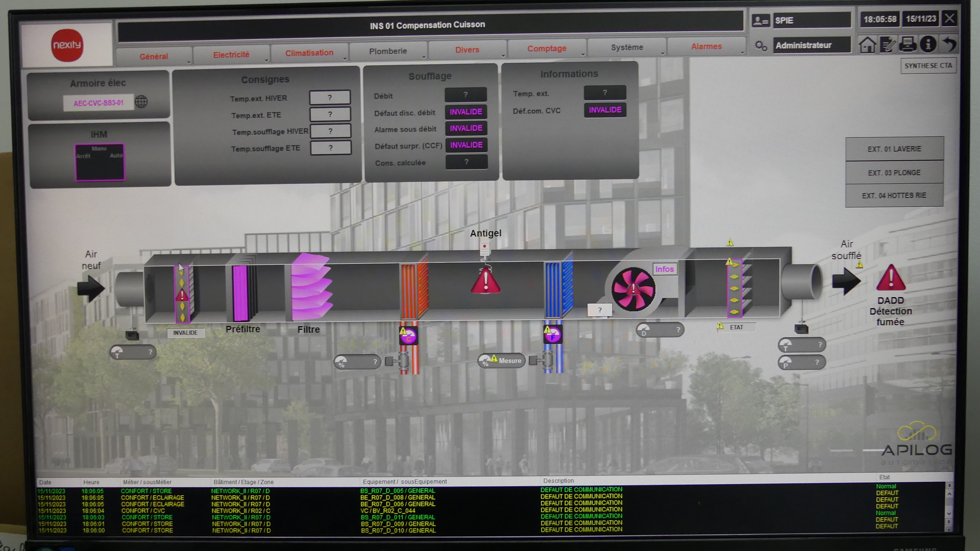Click the user profile icon beside SPIE
Viewport: 980px width, 551px height.
click(x=761, y=21)
